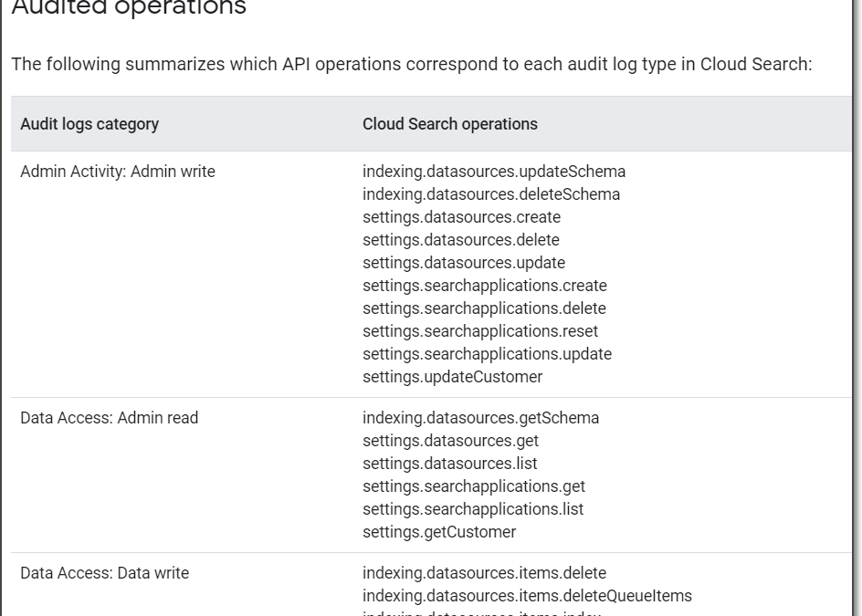Image resolution: width=862 pixels, height=616 pixels.
Task: Click indexing.datasources.deleteSchema entry
Action: point(491,194)
